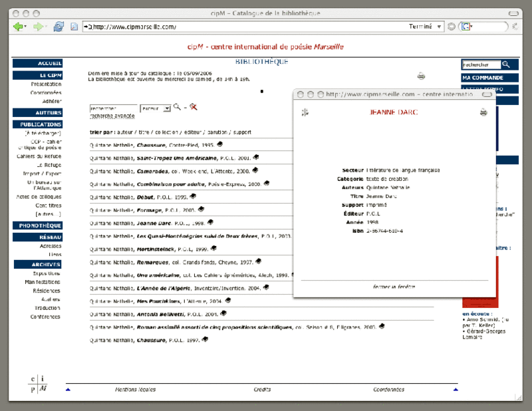Image resolution: width=532 pixels, height=411 pixels.
Task: Click Conférences link under Archives
Action: tap(45, 317)
